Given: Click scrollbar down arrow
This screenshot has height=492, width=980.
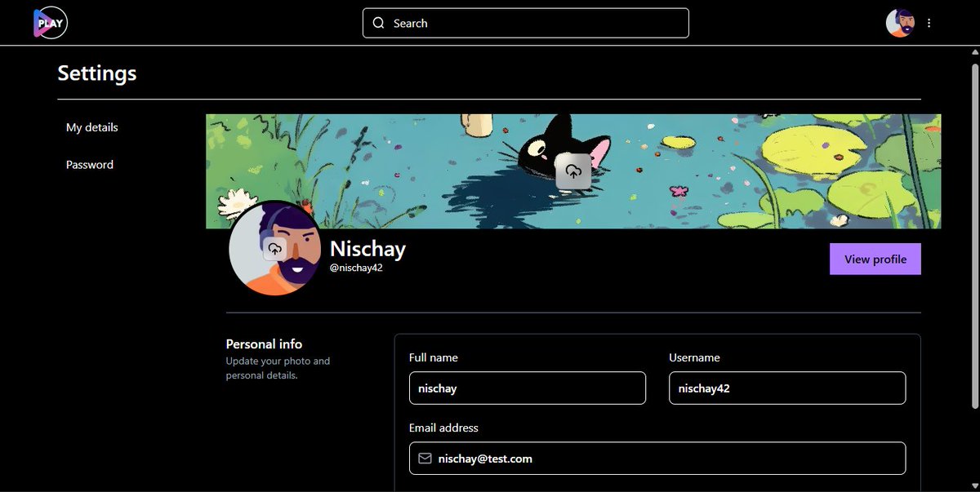Looking at the screenshot, I should pyautogui.click(x=974, y=486).
